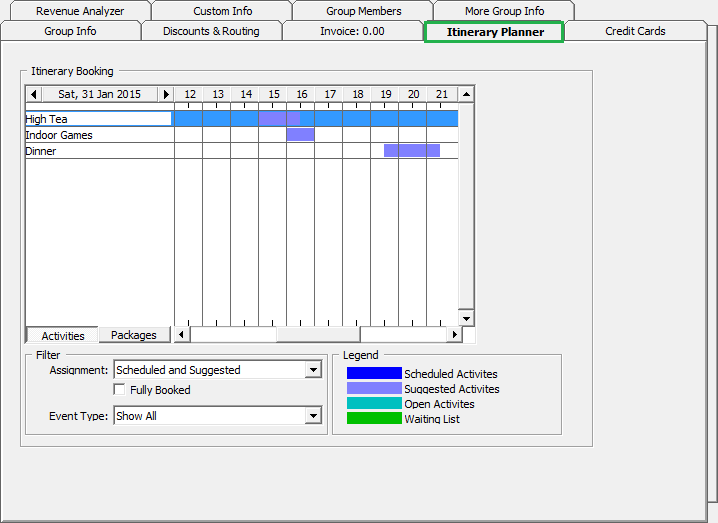Open the Invoice: 0.00 tab
The height and width of the screenshot is (523, 718).
click(x=352, y=31)
